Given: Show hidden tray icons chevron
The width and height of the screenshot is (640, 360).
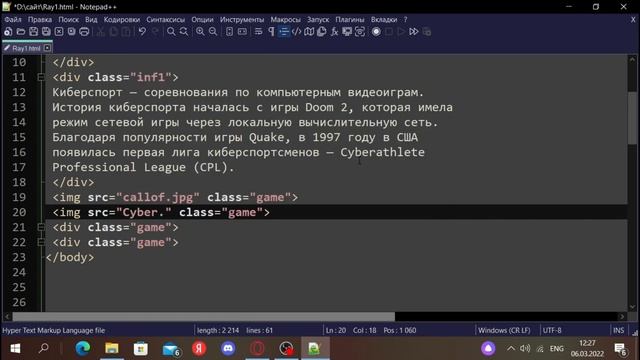Looking at the screenshot, I should click(x=511, y=349).
